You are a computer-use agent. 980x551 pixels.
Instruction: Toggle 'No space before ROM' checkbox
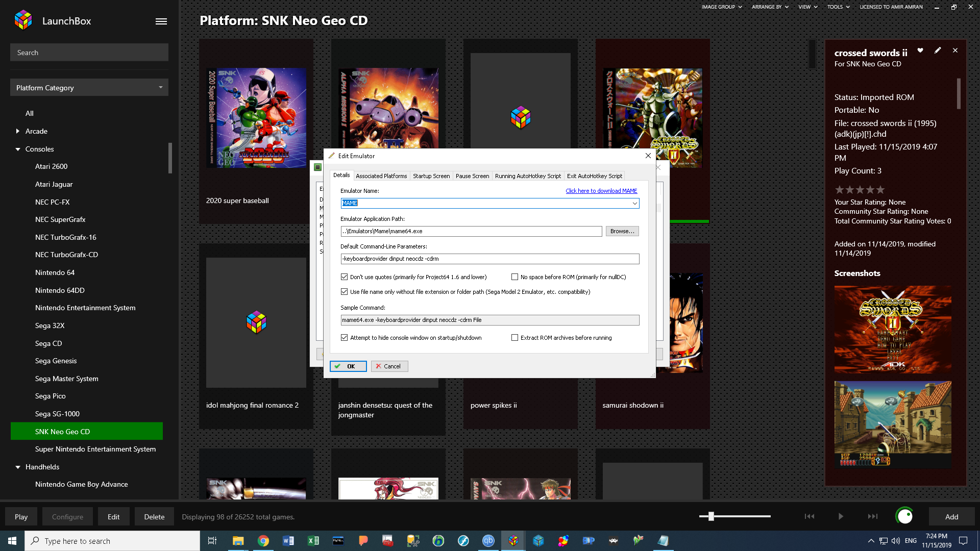[515, 277]
